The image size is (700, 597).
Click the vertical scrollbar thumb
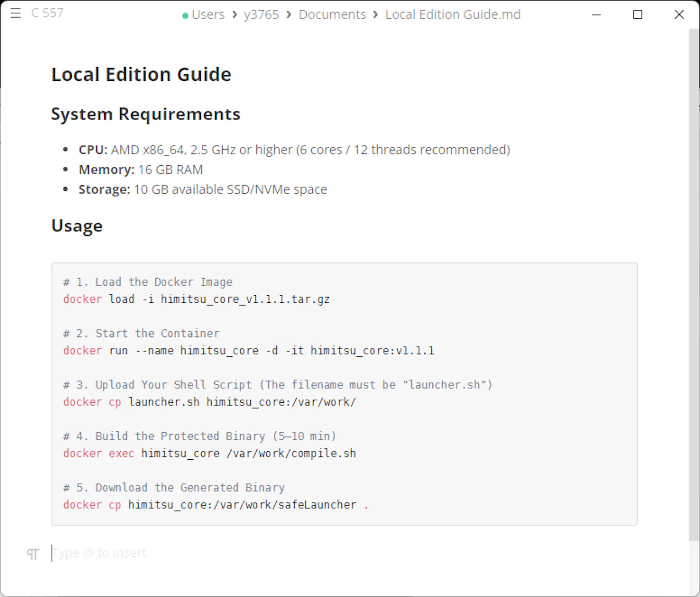694,285
